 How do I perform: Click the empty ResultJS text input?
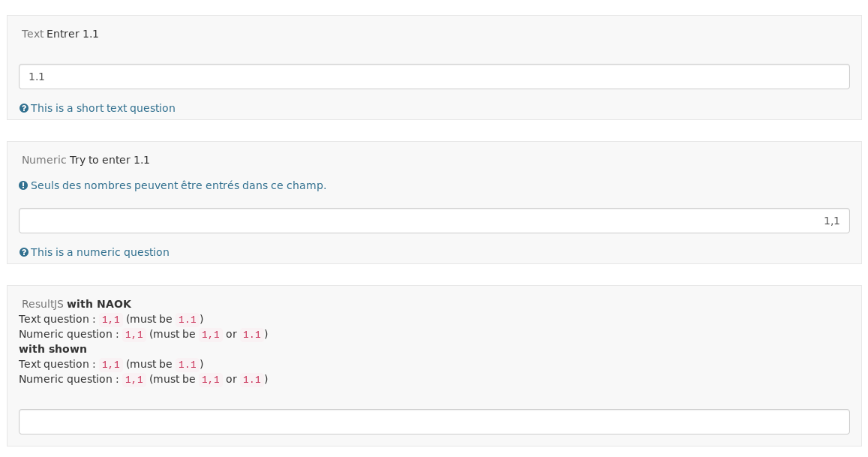point(434,422)
